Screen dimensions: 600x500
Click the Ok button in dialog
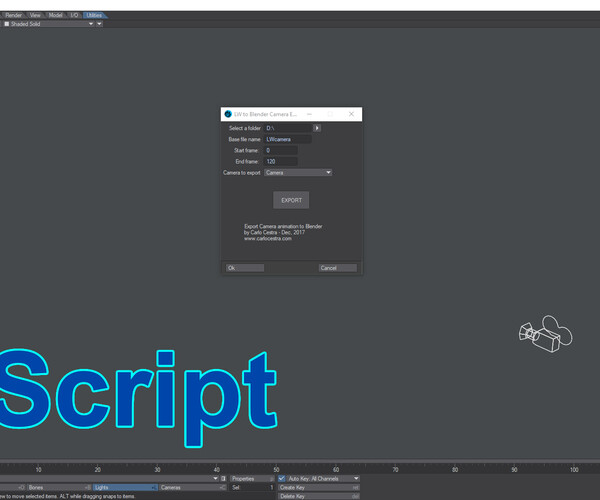click(245, 268)
